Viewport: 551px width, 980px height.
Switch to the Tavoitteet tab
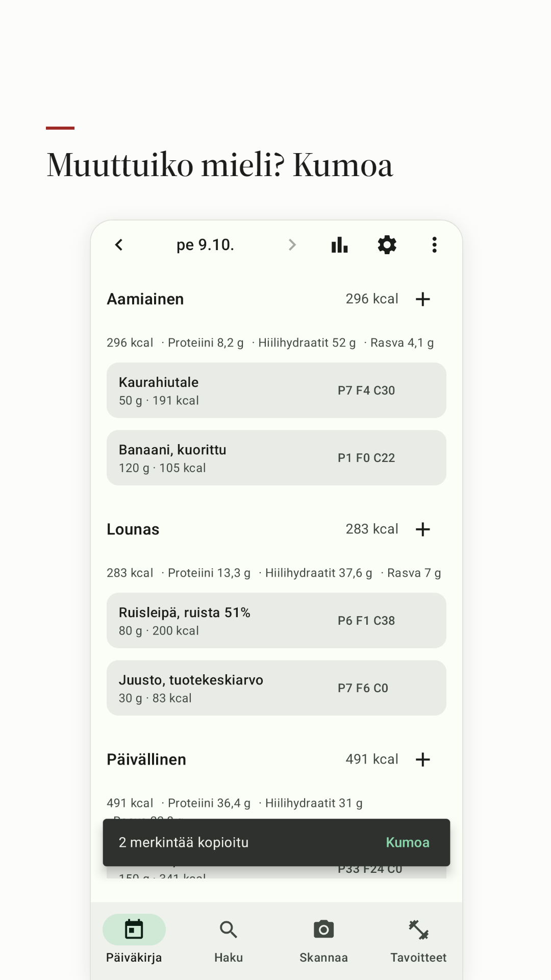point(418,939)
